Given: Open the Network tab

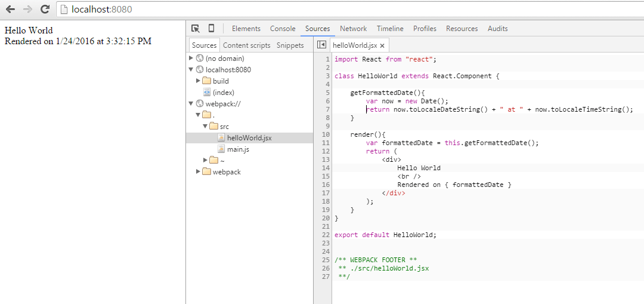Looking at the screenshot, I should (353, 29).
